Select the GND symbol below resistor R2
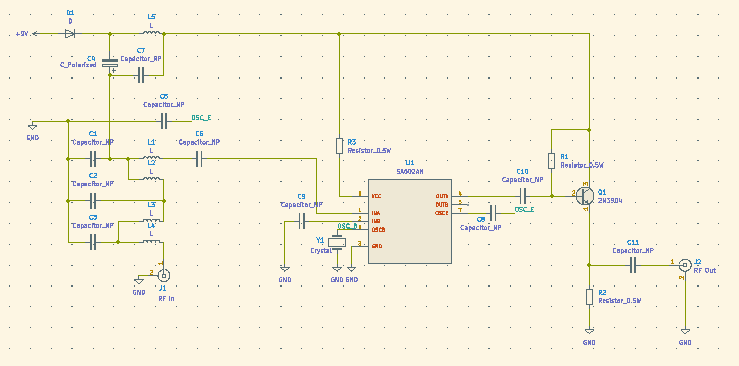Screen dimensions: 739x366 point(589,331)
